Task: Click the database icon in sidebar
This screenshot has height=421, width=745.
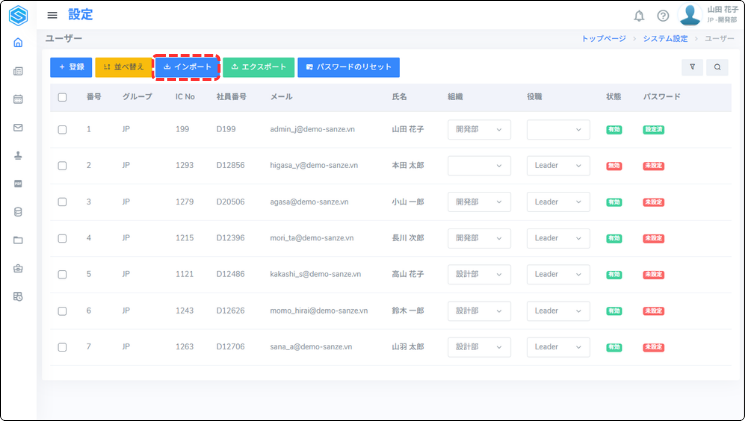Action: [18, 212]
